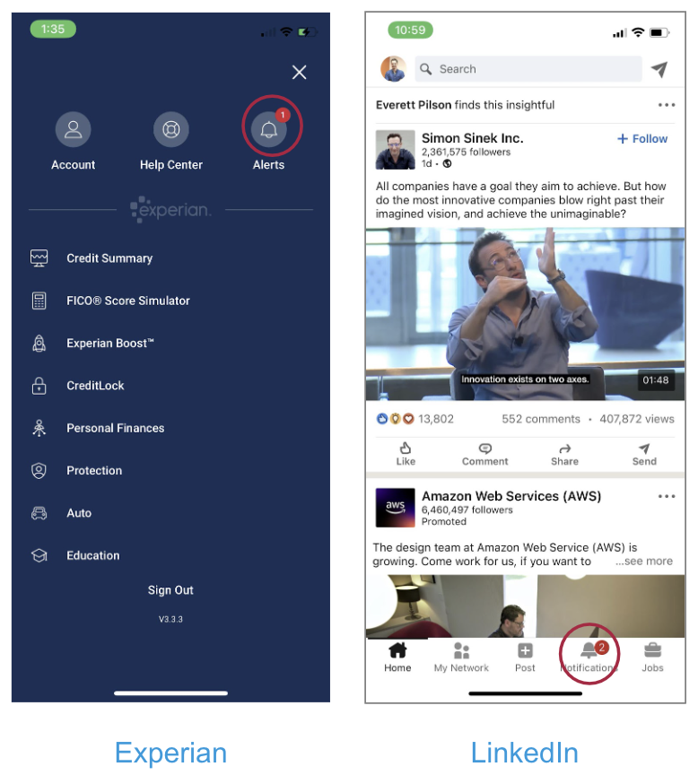The width and height of the screenshot is (698, 784).
Task: Open FICO Score Simulator menu item
Action: tap(128, 301)
